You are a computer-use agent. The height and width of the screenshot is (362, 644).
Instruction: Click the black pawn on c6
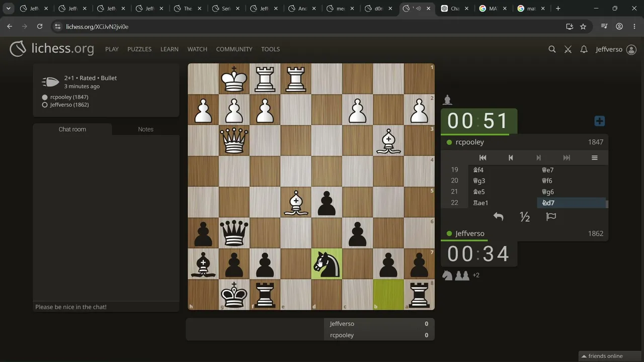tap(358, 233)
